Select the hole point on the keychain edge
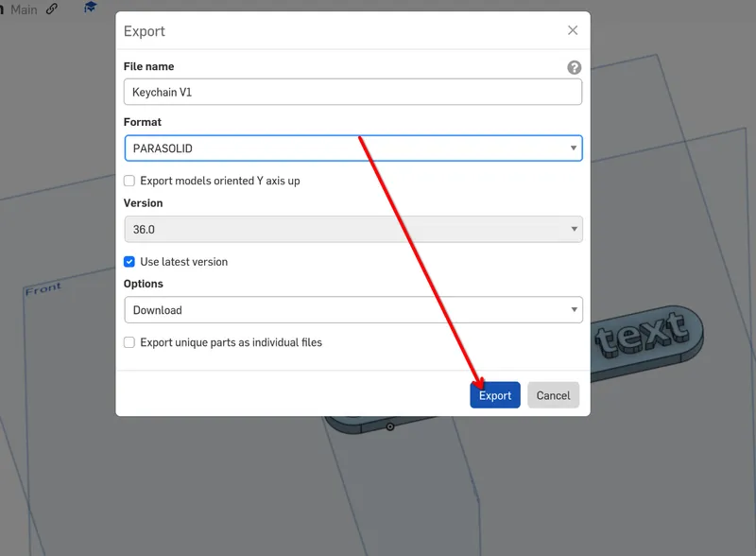 [390, 426]
